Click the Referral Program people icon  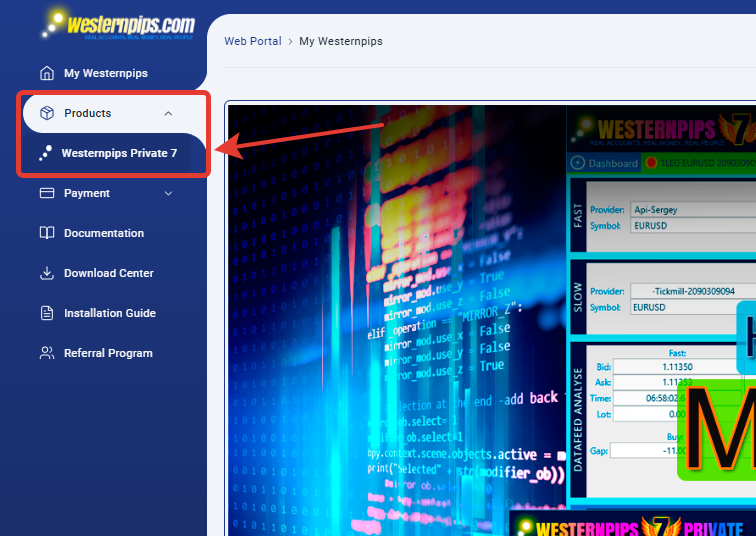(47, 353)
